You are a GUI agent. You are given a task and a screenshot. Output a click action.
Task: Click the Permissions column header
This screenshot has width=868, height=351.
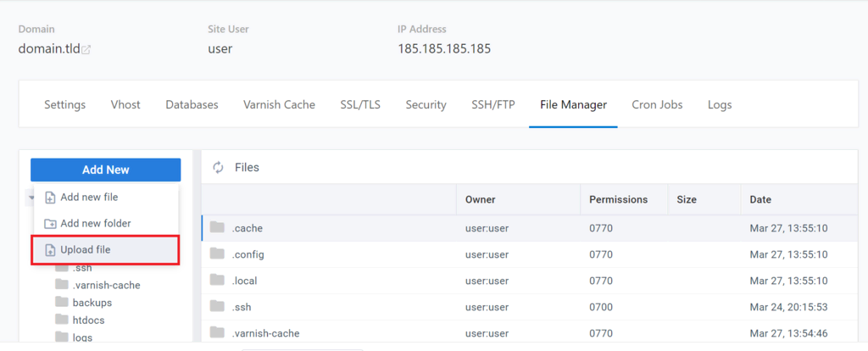tap(618, 199)
